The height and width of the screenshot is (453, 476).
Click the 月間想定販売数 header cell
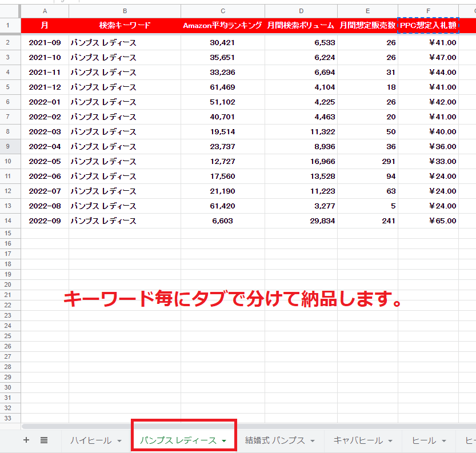tap(367, 26)
